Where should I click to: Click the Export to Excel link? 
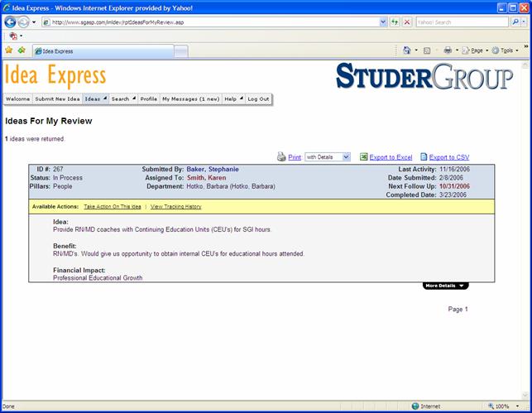click(391, 157)
